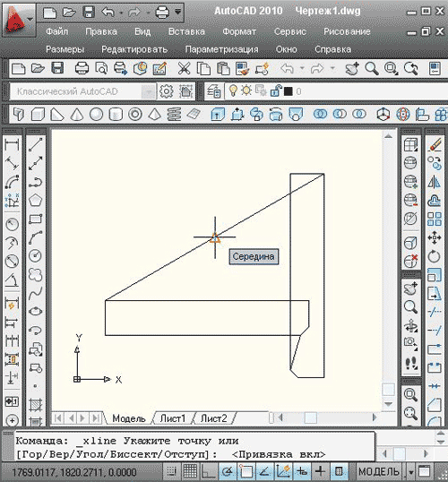Select the Line tool in Draw toolbar
This screenshot has height=482, width=448.
[35, 145]
